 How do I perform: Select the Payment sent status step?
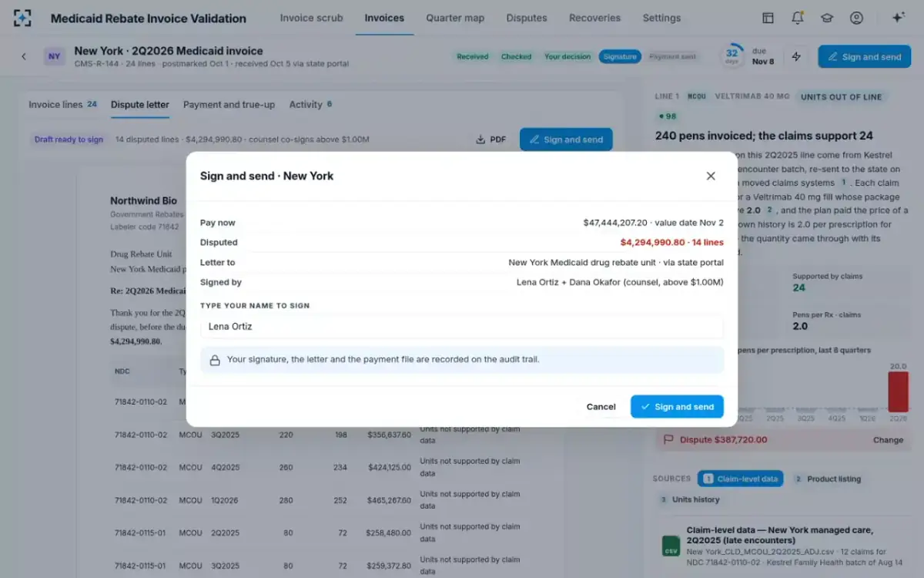(672, 56)
